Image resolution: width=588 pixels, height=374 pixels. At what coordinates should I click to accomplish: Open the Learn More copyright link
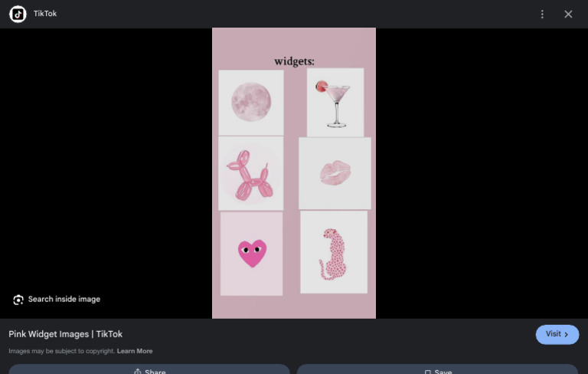point(135,351)
